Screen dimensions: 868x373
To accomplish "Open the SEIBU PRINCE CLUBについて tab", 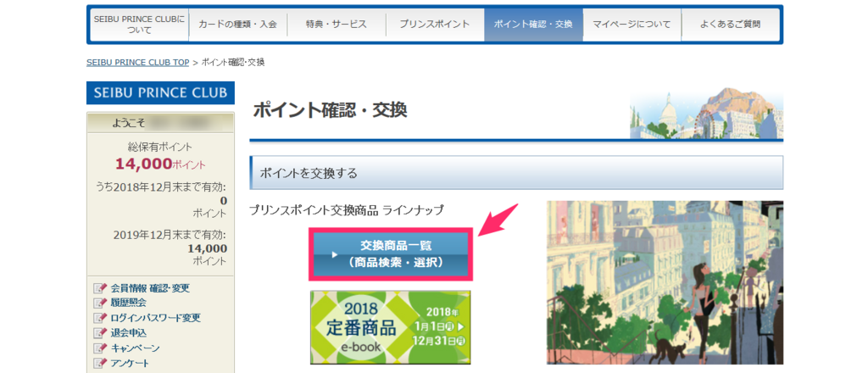I will click(139, 25).
